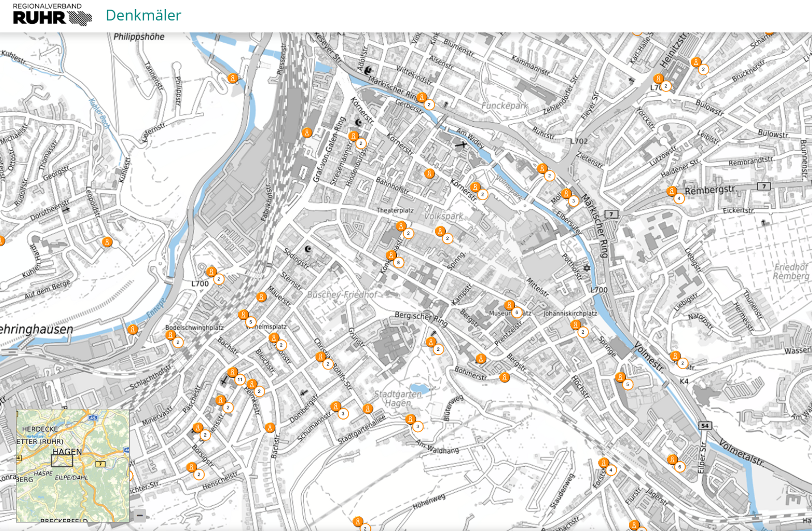This screenshot has height=531, width=812.
Task: Click the Funckepark label on the map
Action: point(505,106)
